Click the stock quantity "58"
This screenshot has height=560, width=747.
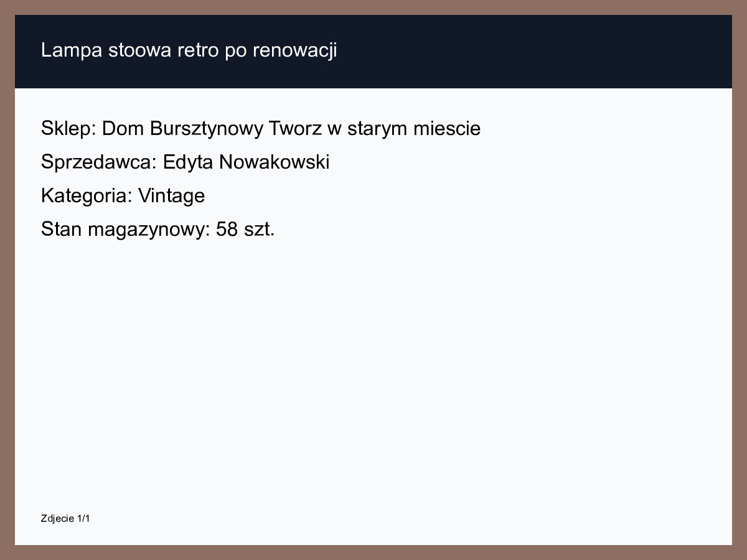click(227, 230)
